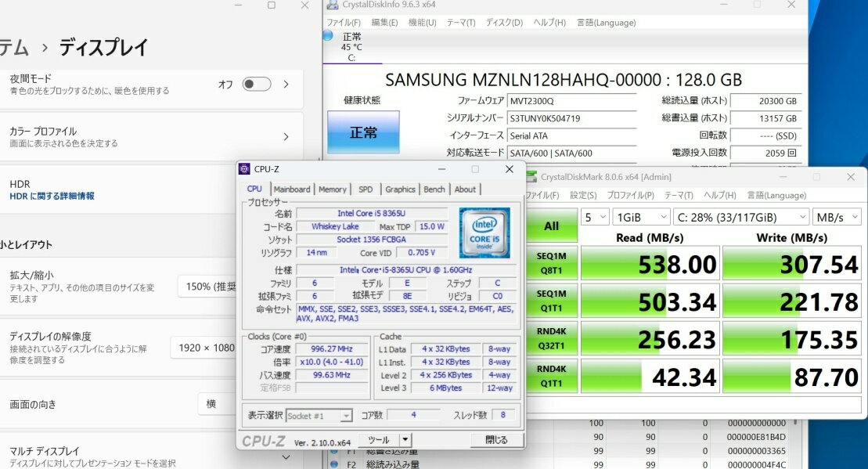868x469 pixels.
Task: Expand the ツール dropdown arrow in CPU-Z
Action: pos(405,440)
